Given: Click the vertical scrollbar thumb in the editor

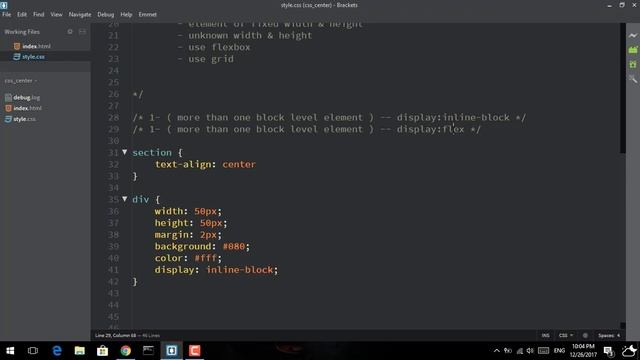Looking at the screenshot, I should 622,88.
